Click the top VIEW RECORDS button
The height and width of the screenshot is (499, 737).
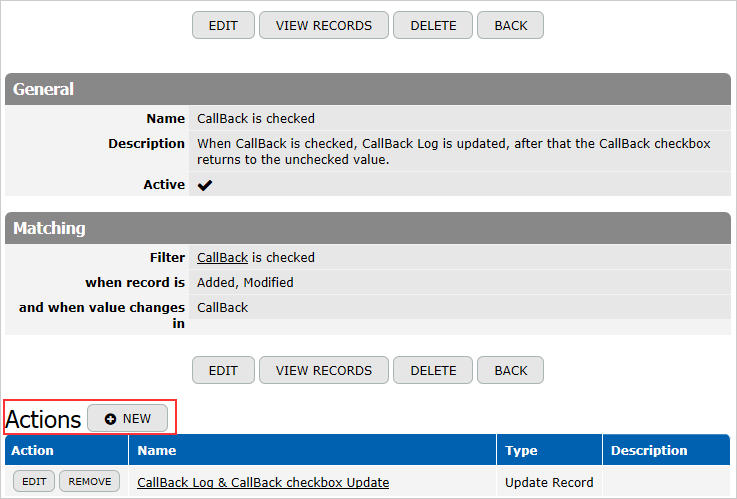[x=324, y=25]
